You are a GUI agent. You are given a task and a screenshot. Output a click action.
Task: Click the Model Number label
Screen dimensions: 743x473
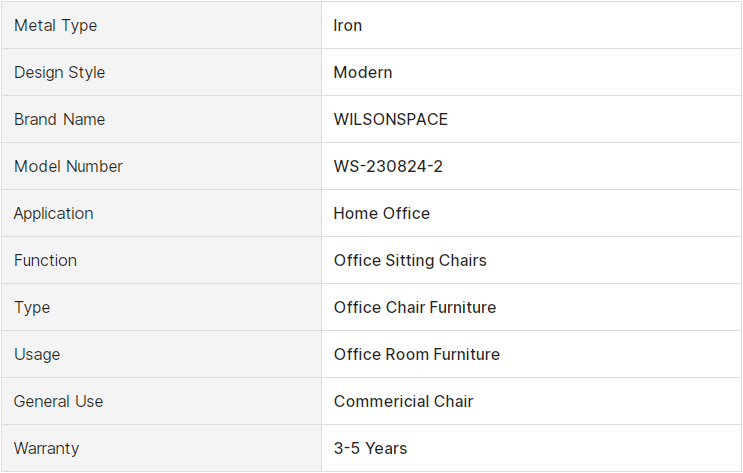click(68, 166)
